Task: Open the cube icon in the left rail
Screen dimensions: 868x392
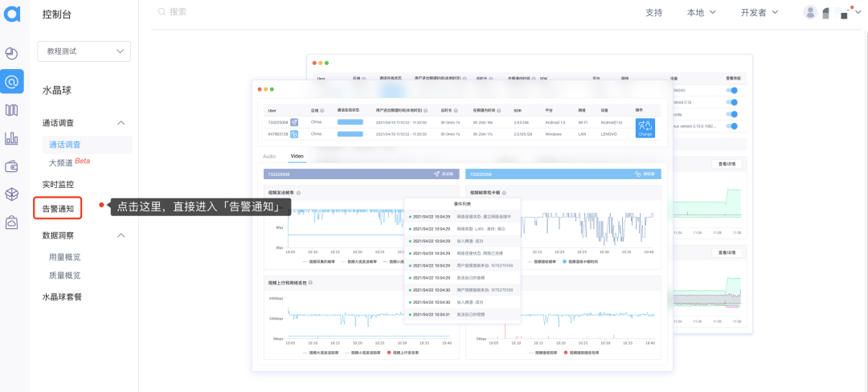Action: click(x=11, y=194)
